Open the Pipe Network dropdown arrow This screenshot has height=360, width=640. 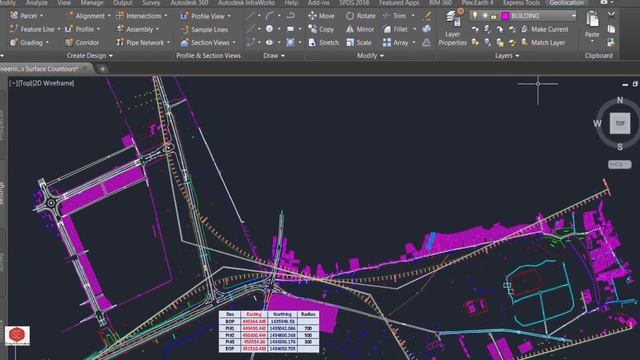[x=168, y=42]
